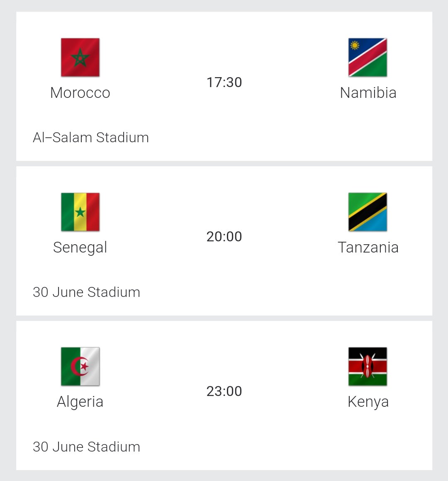
Task: Click the Al-Salam Stadium venue
Action: [91, 138]
